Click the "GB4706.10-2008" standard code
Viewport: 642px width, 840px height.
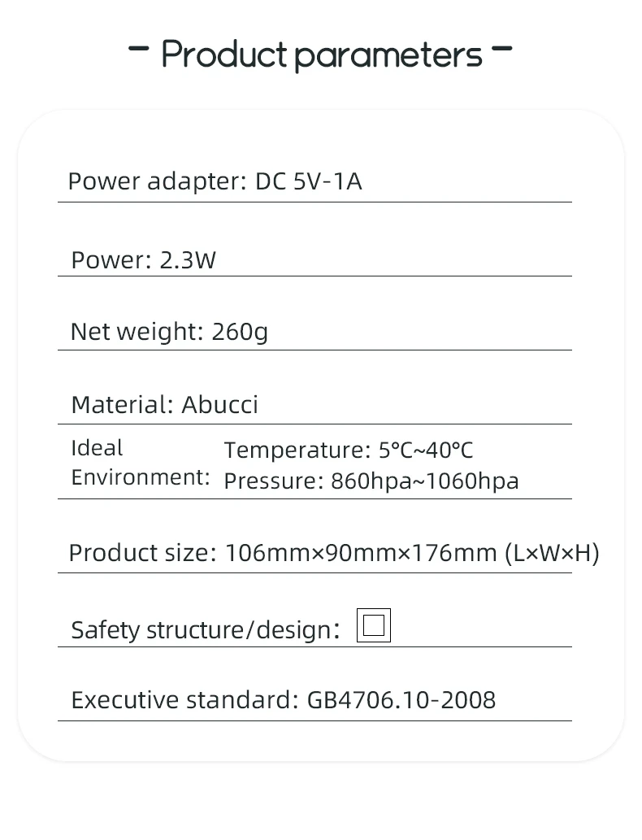tap(401, 700)
